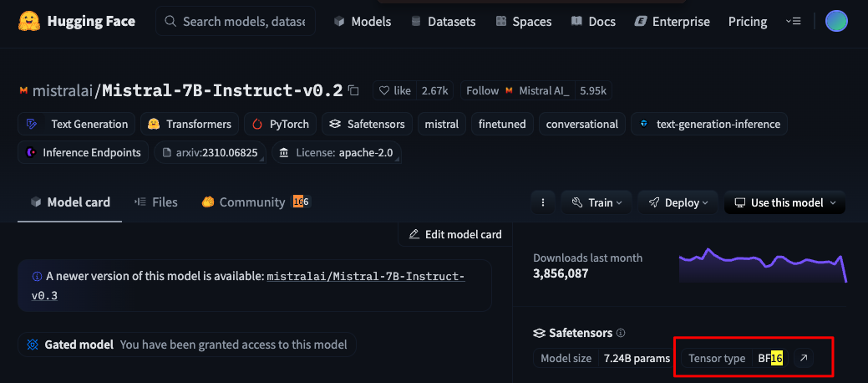
Task: Click the Text Generation tag
Action: (76, 124)
